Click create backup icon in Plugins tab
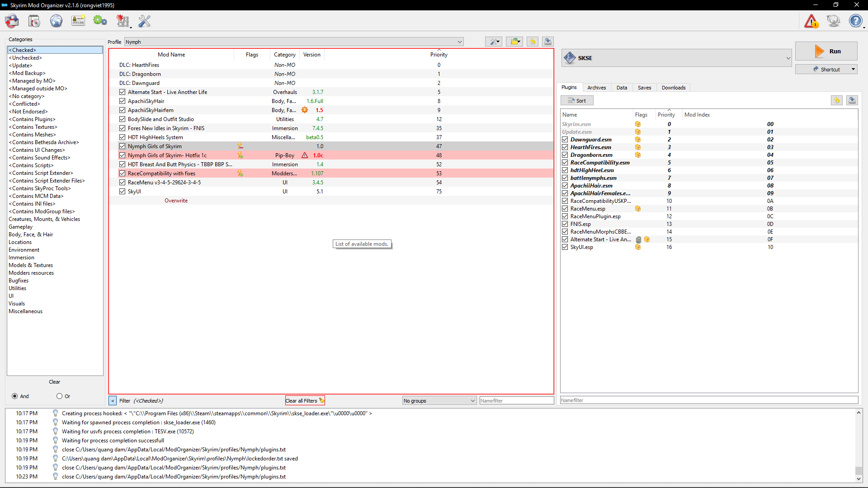Viewport: 868px width, 488px height. point(852,100)
